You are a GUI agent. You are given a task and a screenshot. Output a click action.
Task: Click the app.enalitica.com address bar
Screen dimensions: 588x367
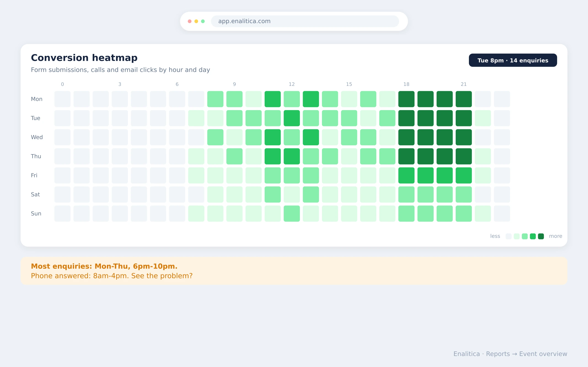305,21
